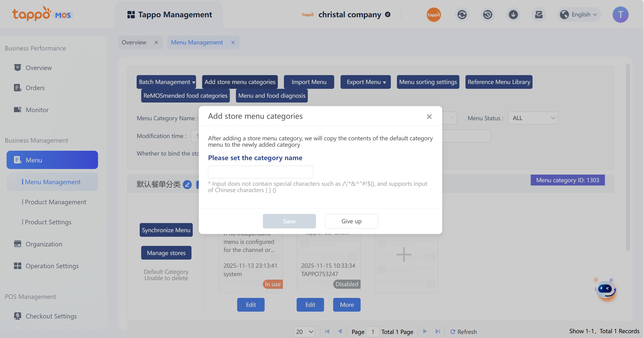Close the Menu Management tab
Image resolution: width=644 pixels, height=338 pixels.
(x=233, y=42)
